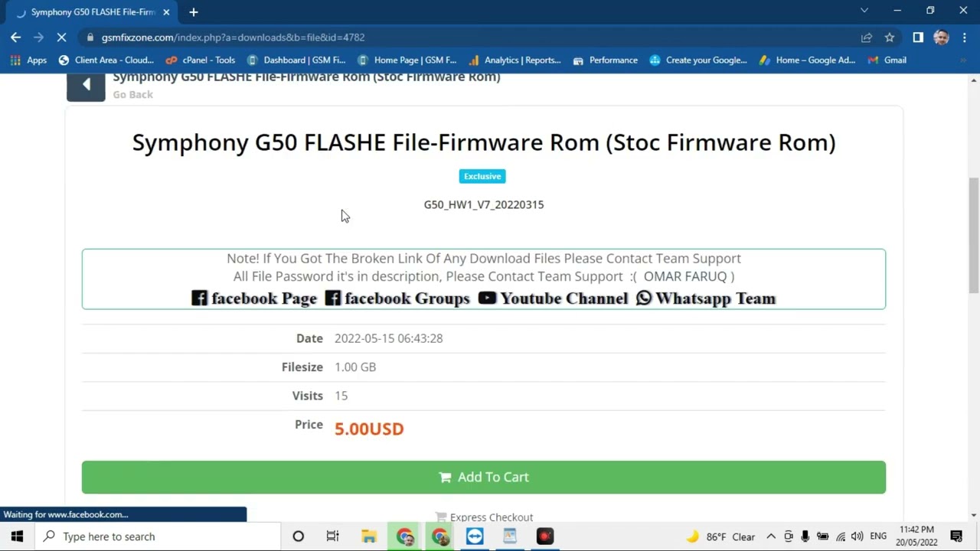Click version text G50_HW1_V7_20220315
Viewport: 980px width, 551px height.
(484, 204)
